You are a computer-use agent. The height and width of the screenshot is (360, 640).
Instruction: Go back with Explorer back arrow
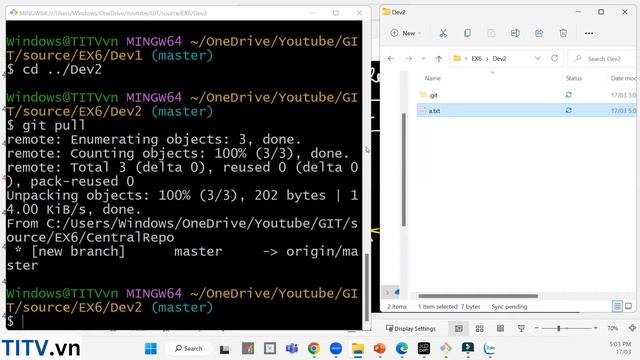tap(391, 59)
